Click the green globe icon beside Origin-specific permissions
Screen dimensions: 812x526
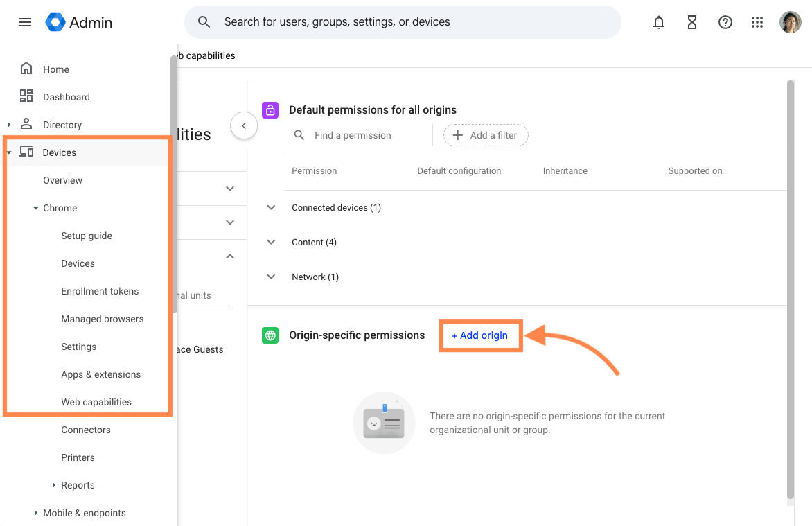(x=270, y=335)
